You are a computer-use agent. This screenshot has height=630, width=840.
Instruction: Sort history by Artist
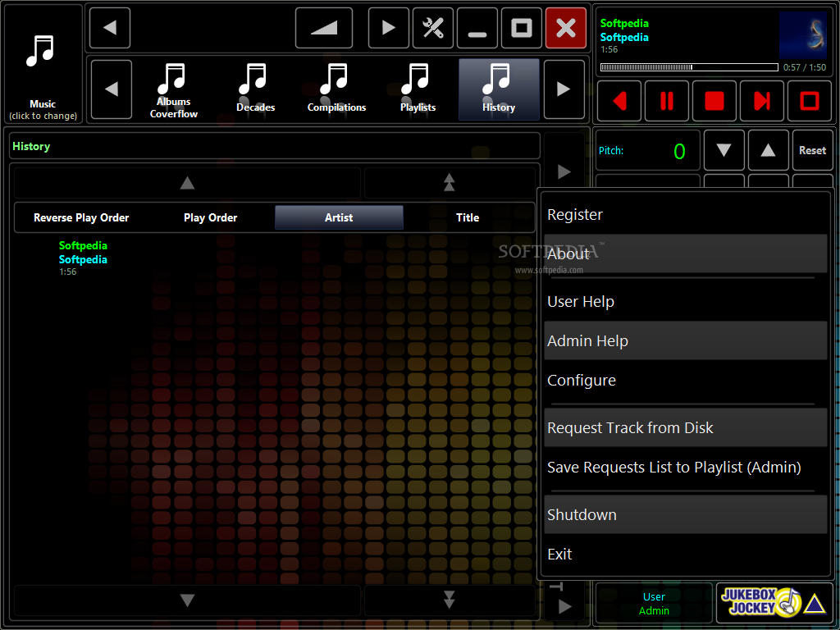click(x=339, y=217)
